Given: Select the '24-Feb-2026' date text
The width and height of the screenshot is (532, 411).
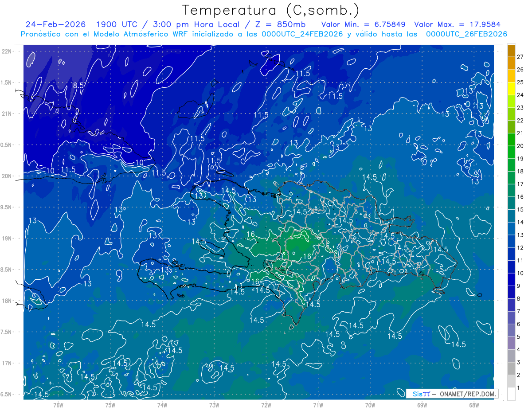Looking at the screenshot, I should click(55, 24).
